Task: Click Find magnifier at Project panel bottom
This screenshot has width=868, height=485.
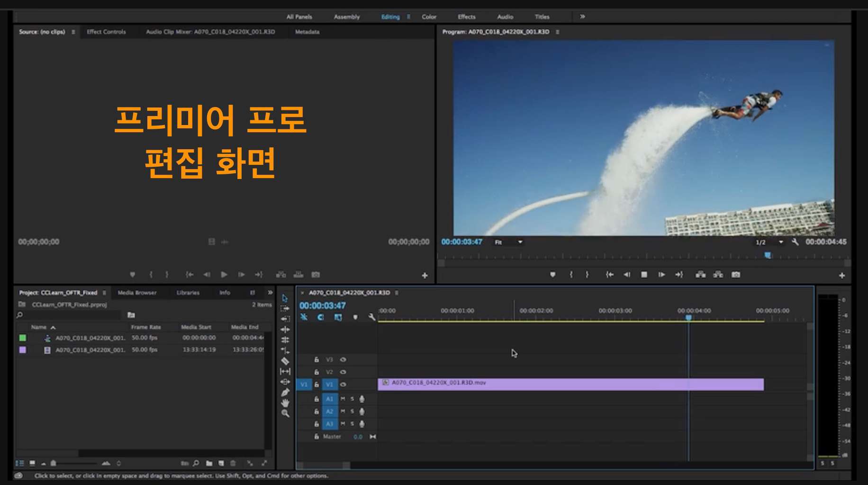Action: [x=196, y=463]
